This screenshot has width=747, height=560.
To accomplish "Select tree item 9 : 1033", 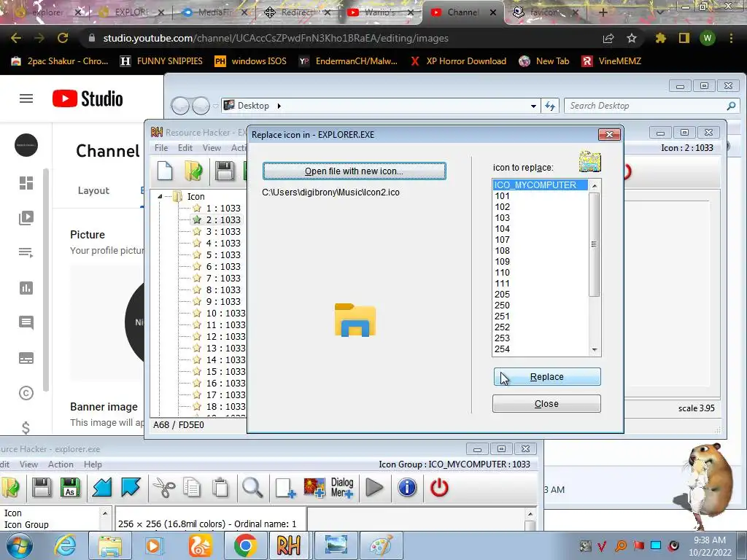I will pos(223,301).
